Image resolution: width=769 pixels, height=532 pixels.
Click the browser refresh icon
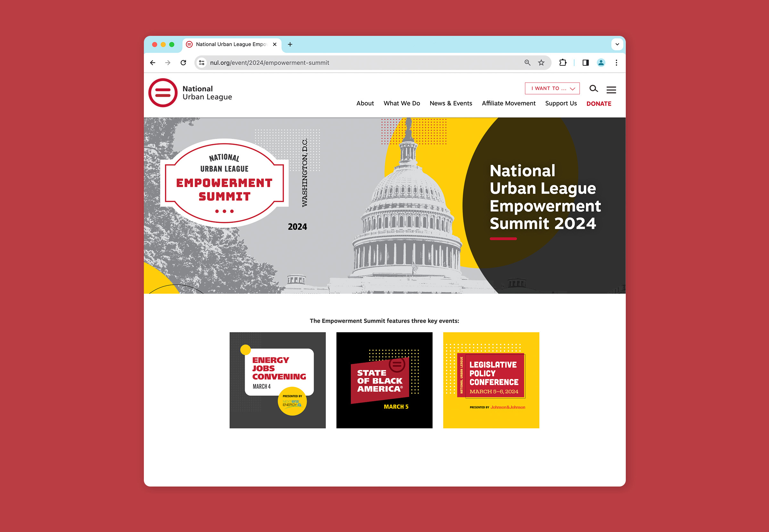(x=184, y=63)
